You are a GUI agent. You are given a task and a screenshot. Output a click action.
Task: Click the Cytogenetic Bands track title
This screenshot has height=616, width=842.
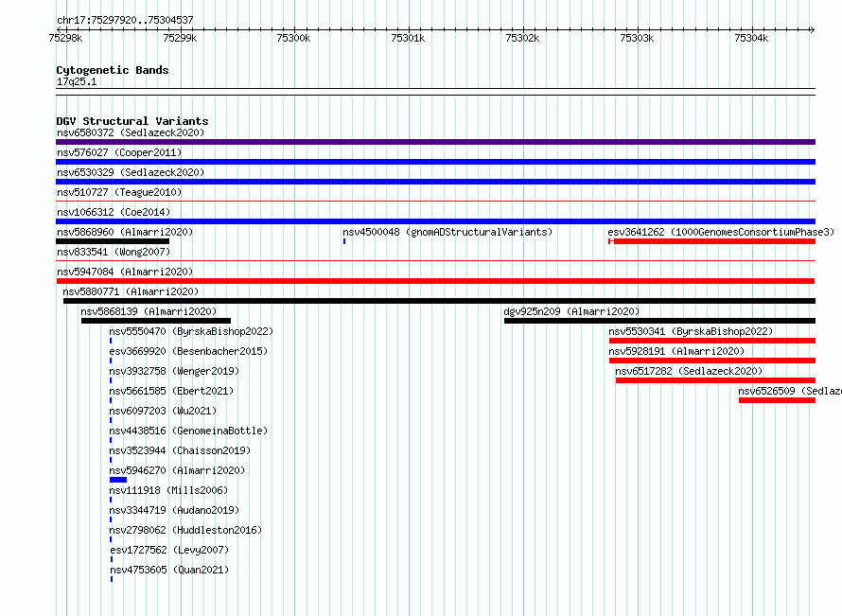coord(113,70)
